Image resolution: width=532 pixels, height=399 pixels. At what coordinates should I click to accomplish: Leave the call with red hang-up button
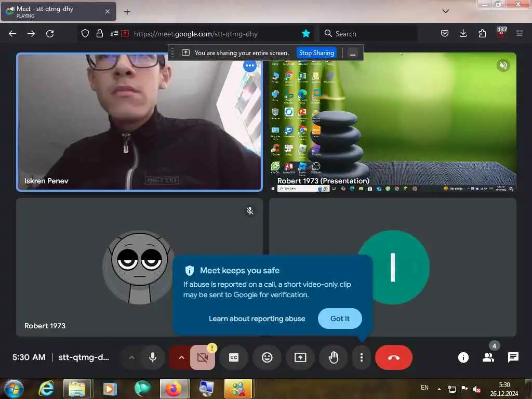(394, 357)
